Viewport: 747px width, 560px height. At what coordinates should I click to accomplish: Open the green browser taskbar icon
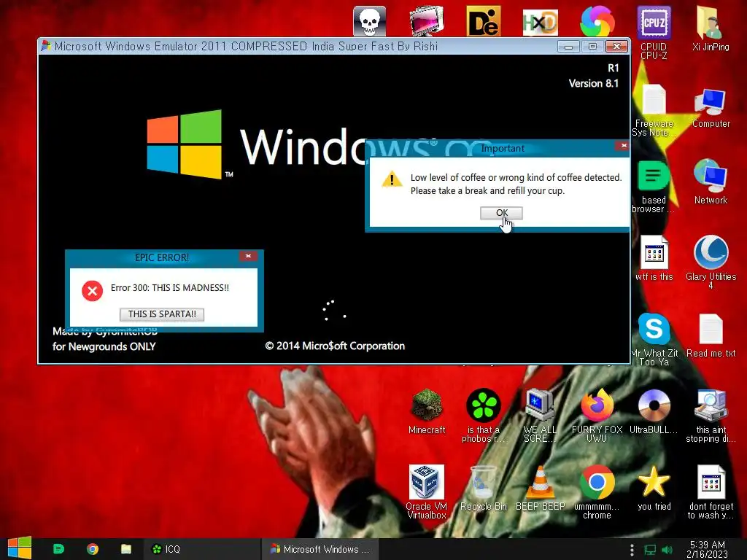[x=58, y=549]
